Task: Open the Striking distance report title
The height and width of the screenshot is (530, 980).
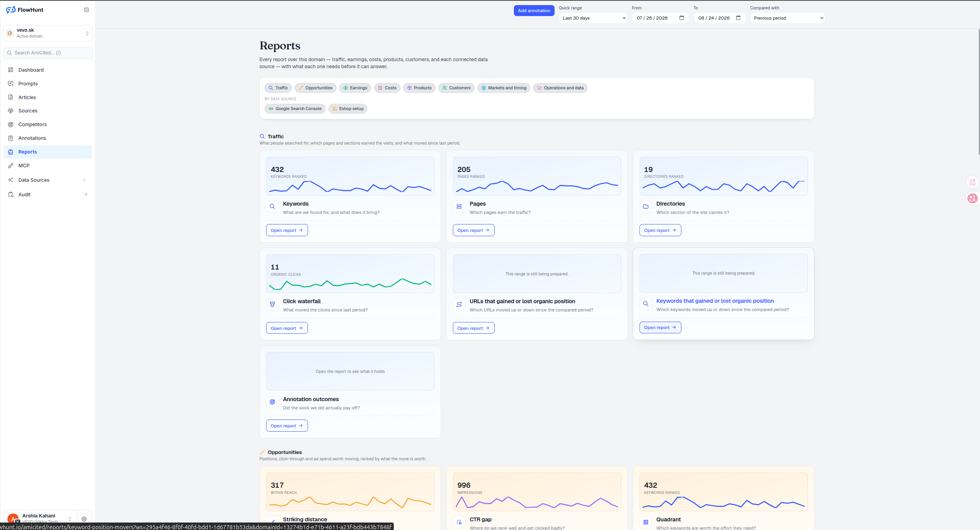Action: click(305, 519)
